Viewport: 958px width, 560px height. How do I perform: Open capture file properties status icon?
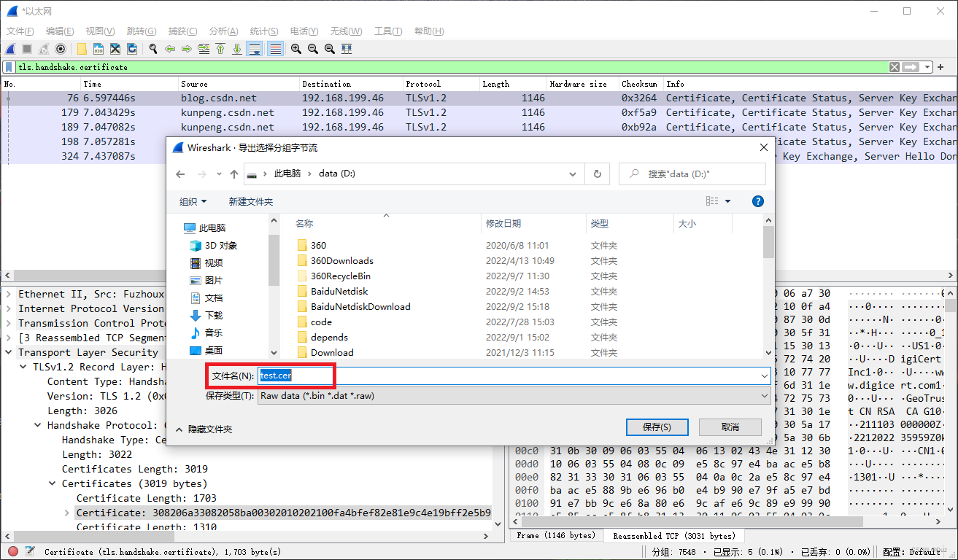[30, 552]
